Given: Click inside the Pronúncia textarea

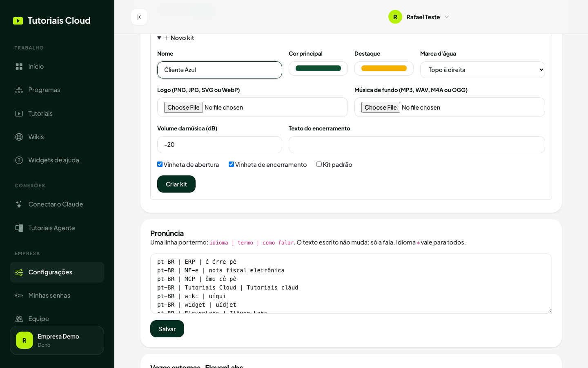Looking at the screenshot, I should [x=351, y=283].
